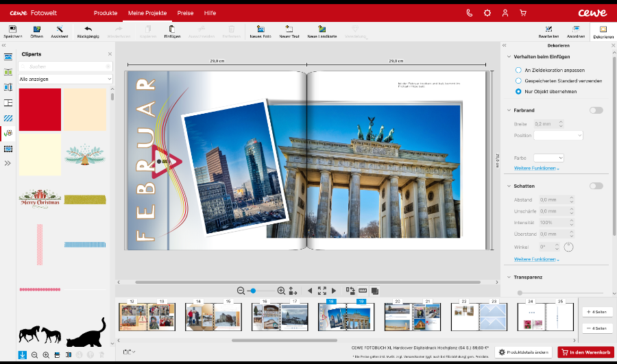Turn on the Schatten toggle
This screenshot has height=364, width=617.
(596, 186)
